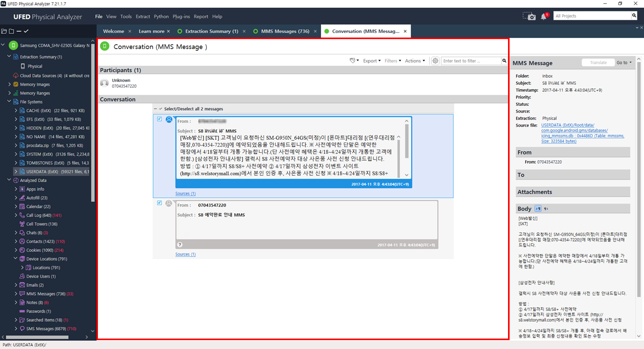Click the Call Log phone icon

pyautogui.click(x=22, y=215)
